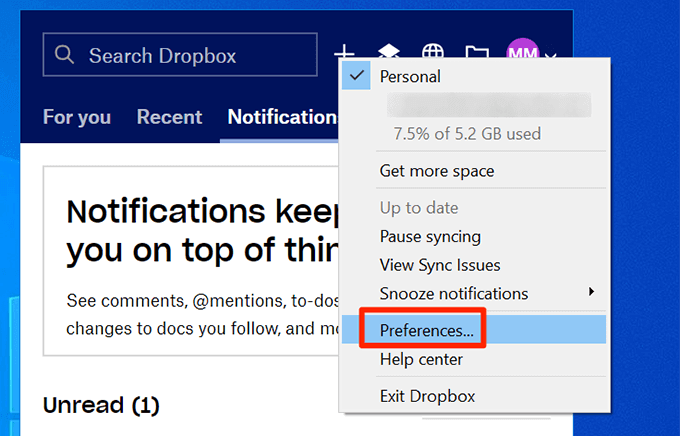Open the Dropbox folder icon
Image resolution: width=680 pixels, height=436 pixels.
(477, 53)
